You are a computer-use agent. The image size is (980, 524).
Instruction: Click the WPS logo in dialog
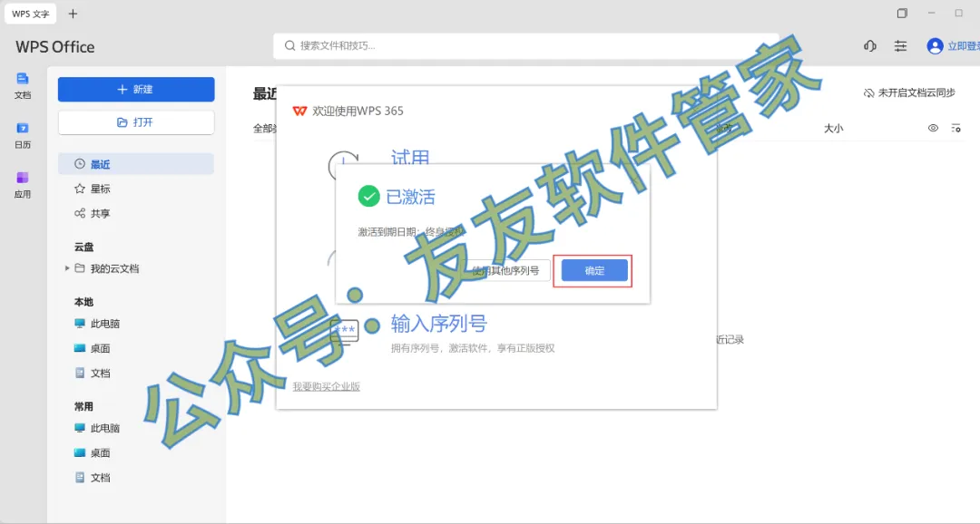300,112
